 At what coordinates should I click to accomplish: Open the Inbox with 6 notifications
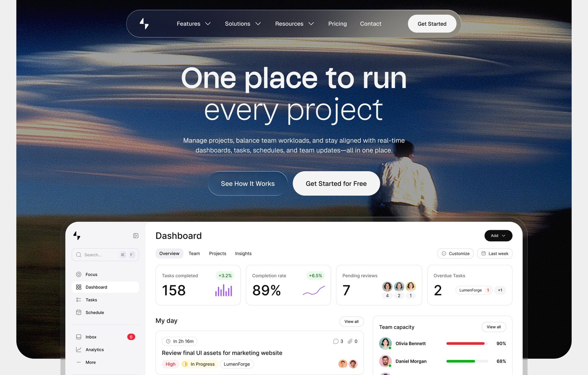tap(91, 337)
